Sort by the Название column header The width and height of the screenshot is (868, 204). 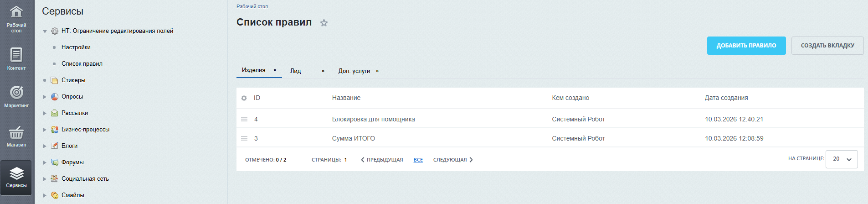346,98
